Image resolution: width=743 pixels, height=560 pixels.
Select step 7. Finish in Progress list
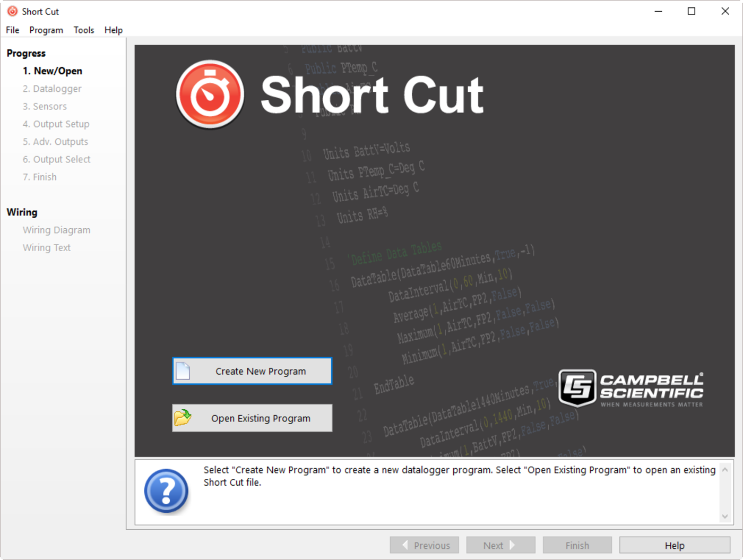[40, 177]
